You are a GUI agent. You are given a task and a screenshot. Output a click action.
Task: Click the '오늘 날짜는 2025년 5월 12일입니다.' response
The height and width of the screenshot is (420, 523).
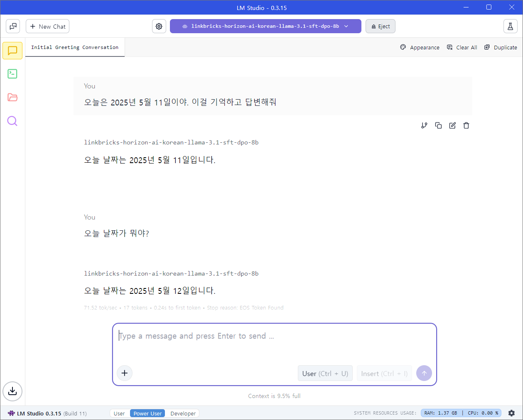(150, 291)
